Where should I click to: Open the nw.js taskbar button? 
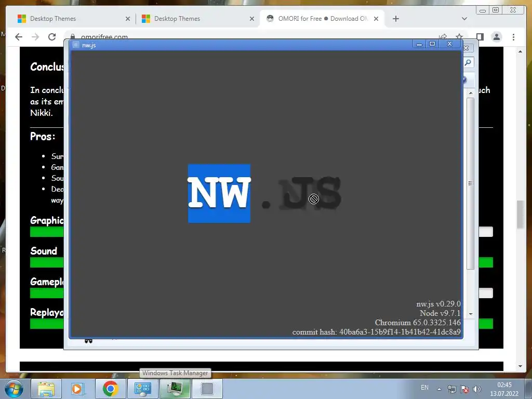(207, 389)
